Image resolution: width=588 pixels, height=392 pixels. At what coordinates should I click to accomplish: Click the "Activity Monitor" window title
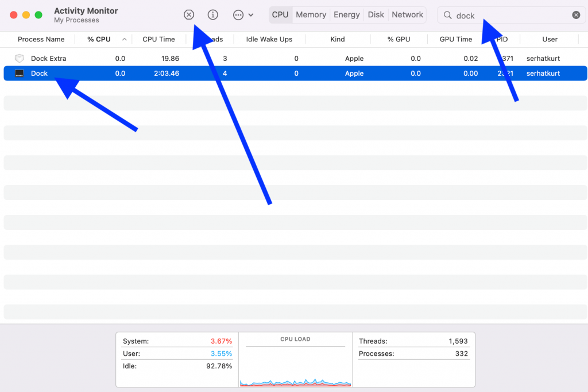point(86,11)
